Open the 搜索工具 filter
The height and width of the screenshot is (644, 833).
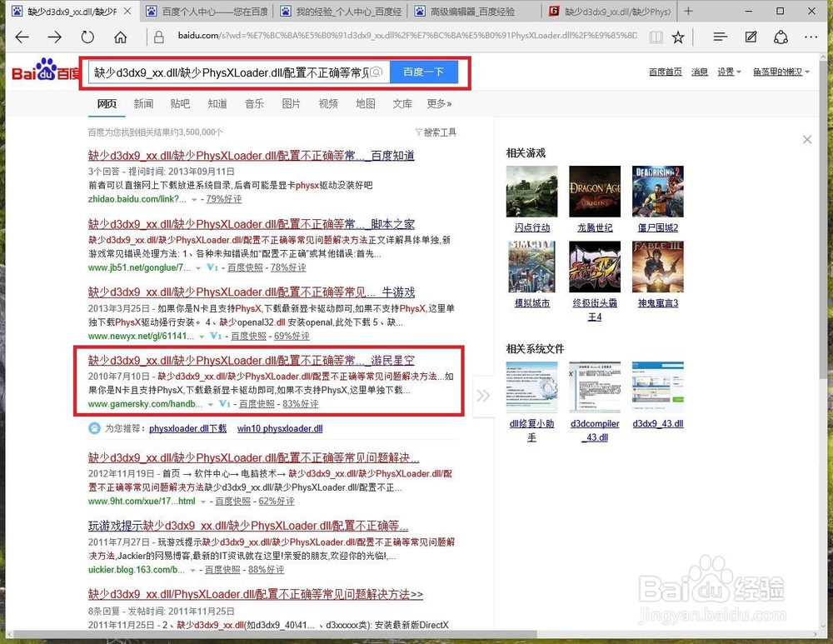pyautogui.click(x=436, y=132)
